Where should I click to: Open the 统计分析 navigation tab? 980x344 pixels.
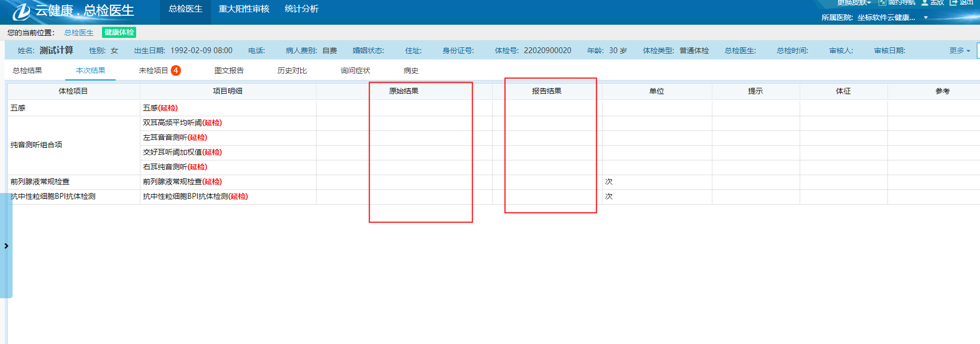tap(302, 9)
